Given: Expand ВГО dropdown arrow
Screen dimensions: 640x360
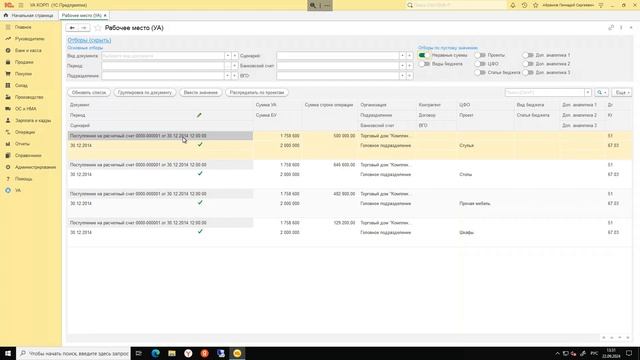Looking at the screenshot, I should pyautogui.click(x=402, y=76).
